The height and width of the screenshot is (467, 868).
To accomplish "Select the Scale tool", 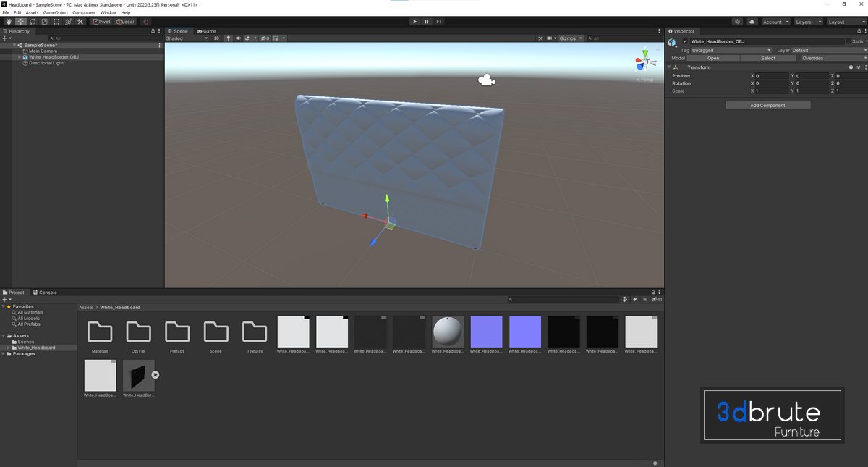I will click(x=45, y=22).
